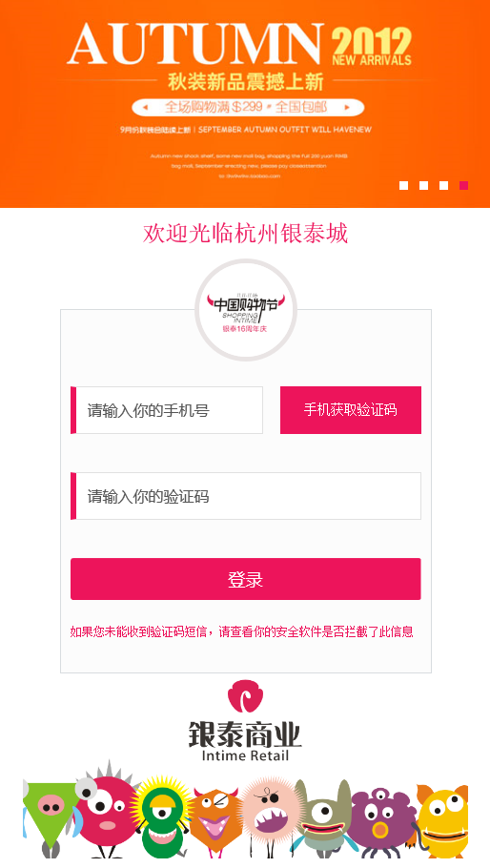Click the 银泰商业 Intime Retail text logo
Image resolution: width=490 pixels, height=868 pixels.
(245, 741)
